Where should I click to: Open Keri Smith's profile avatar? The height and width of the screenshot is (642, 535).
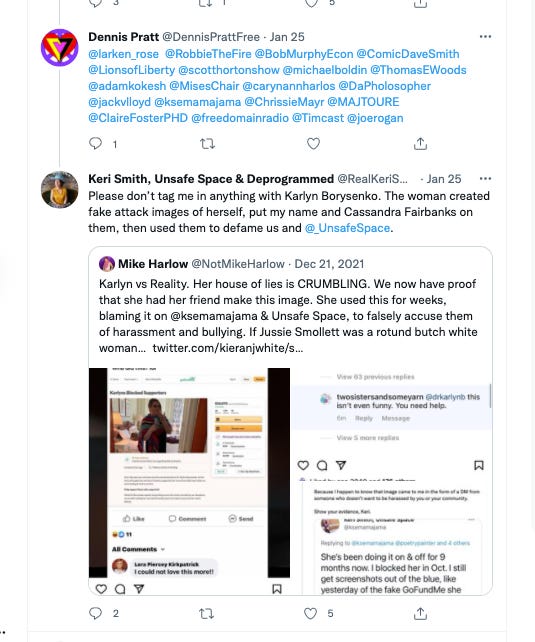tap(60, 190)
